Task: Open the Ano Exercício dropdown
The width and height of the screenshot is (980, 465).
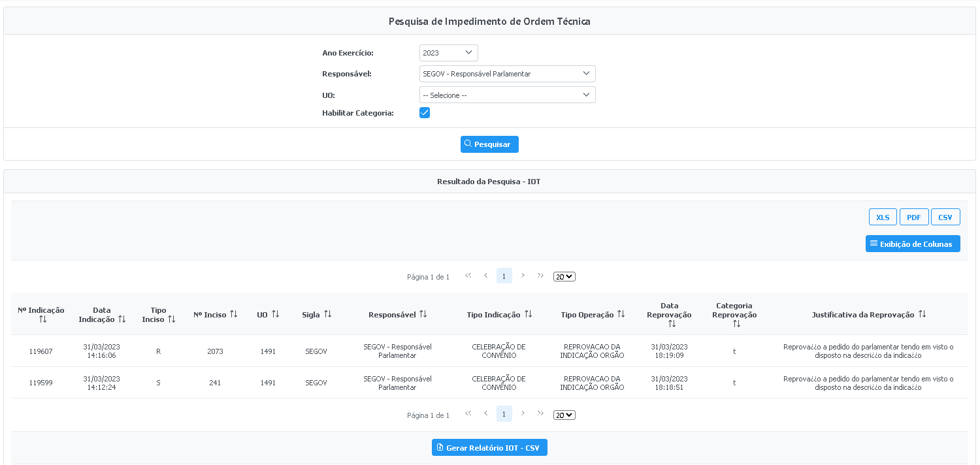Action: pyautogui.click(x=448, y=53)
